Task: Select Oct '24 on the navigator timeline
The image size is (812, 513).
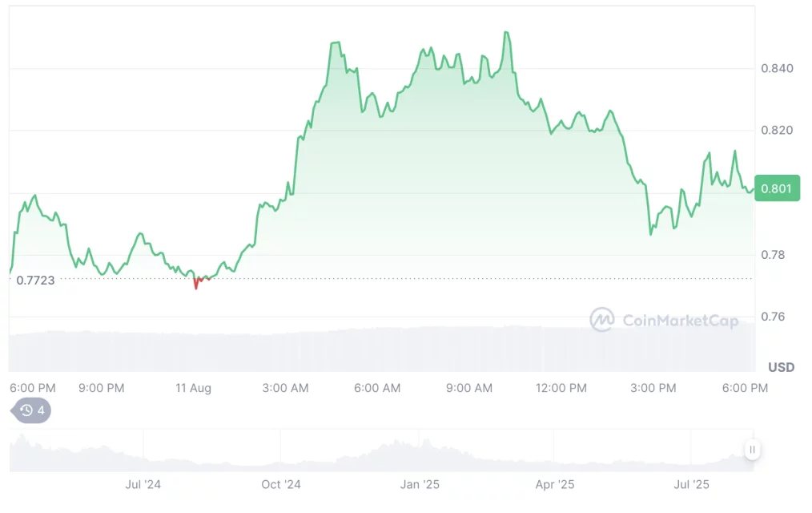Action: 281,485
